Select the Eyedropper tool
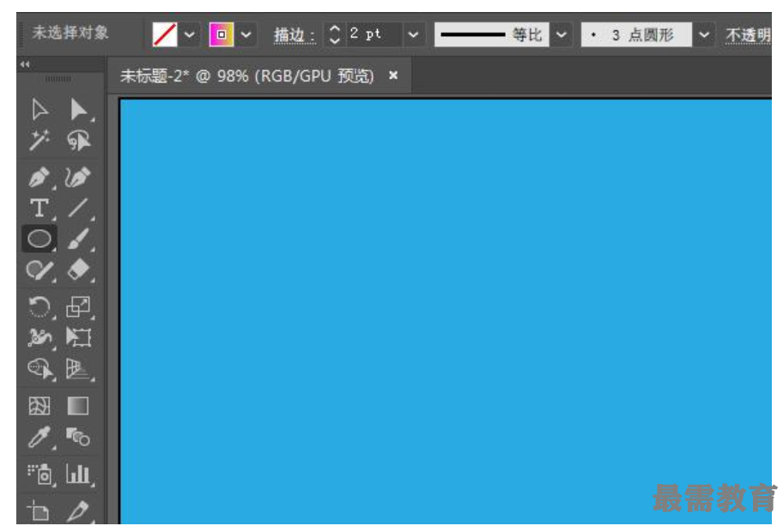Viewport: 783px width, 532px height. pyautogui.click(x=39, y=437)
